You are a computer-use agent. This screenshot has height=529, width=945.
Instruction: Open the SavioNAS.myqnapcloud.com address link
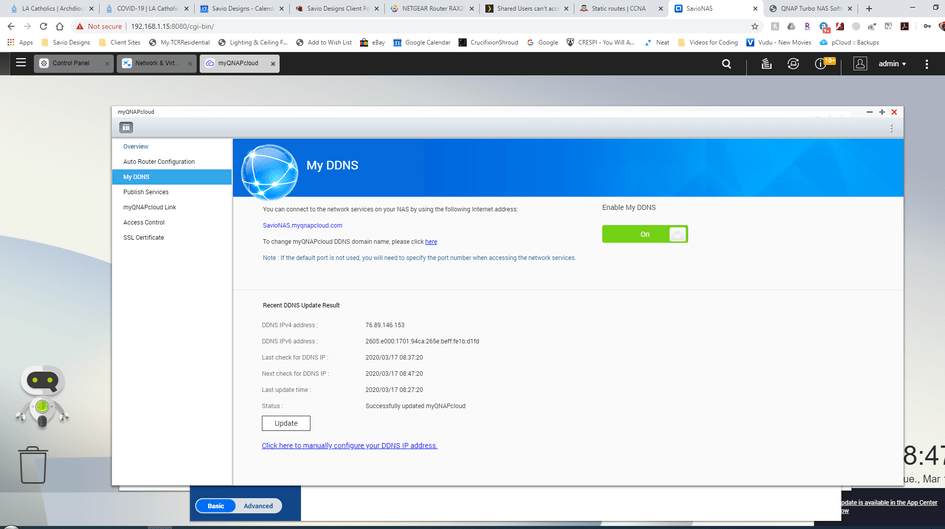[303, 225]
